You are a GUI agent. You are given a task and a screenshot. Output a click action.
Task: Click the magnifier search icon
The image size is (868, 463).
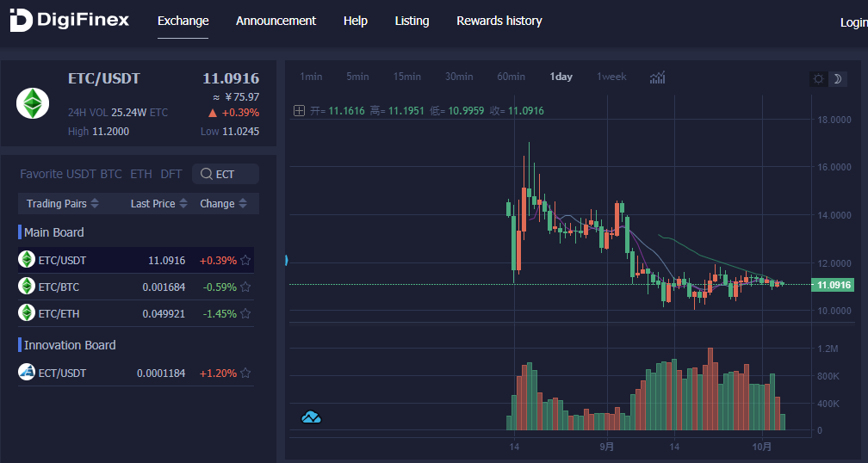(207, 174)
